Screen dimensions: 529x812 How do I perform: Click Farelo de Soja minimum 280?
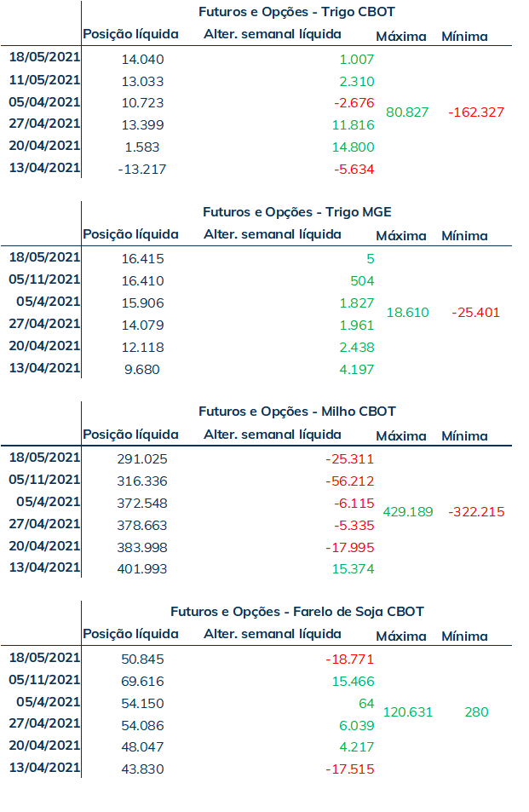477,712
